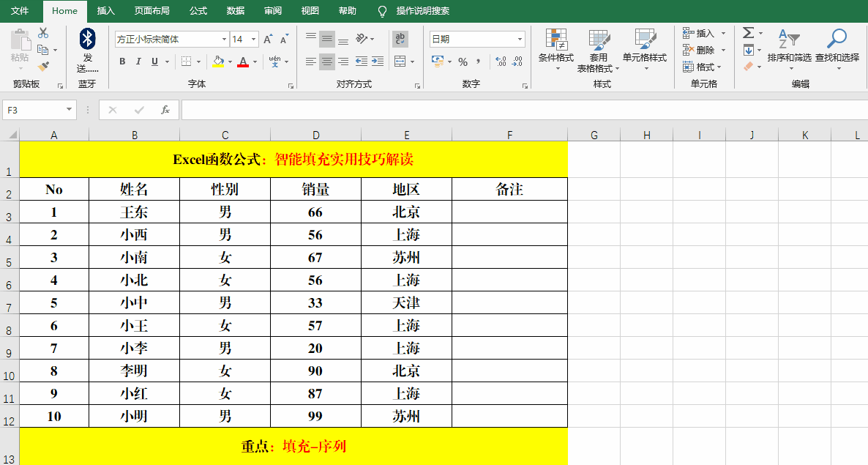Select the Format Painter brush icon
The height and width of the screenshot is (465, 868).
(x=43, y=67)
